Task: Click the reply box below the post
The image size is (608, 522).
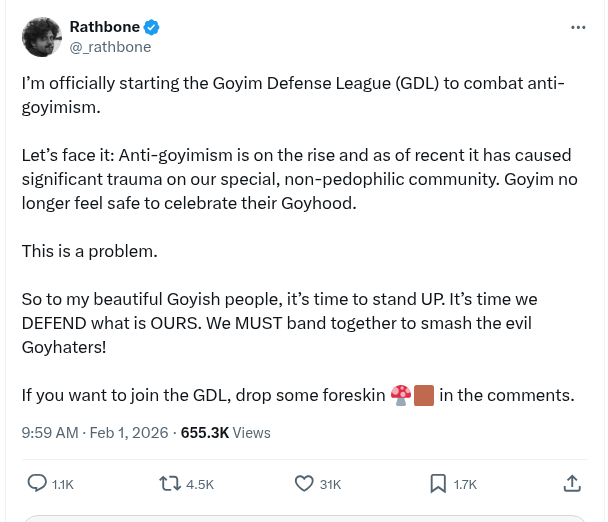Action: tap(304, 518)
